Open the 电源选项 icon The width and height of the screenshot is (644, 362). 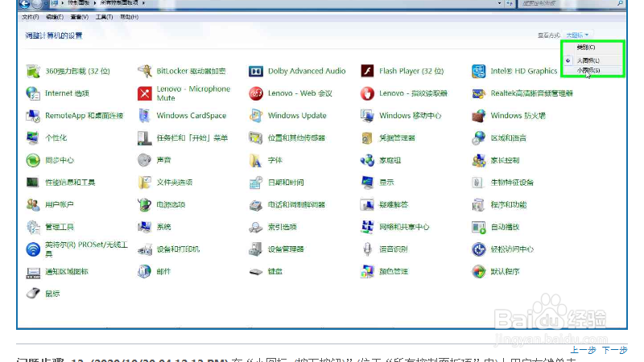click(x=145, y=205)
